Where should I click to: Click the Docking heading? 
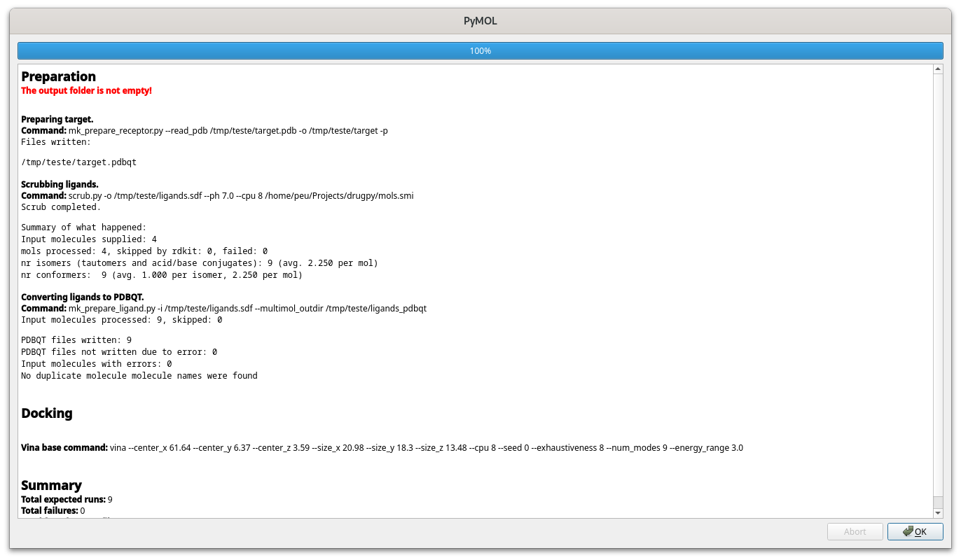pyautogui.click(x=47, y=413)
